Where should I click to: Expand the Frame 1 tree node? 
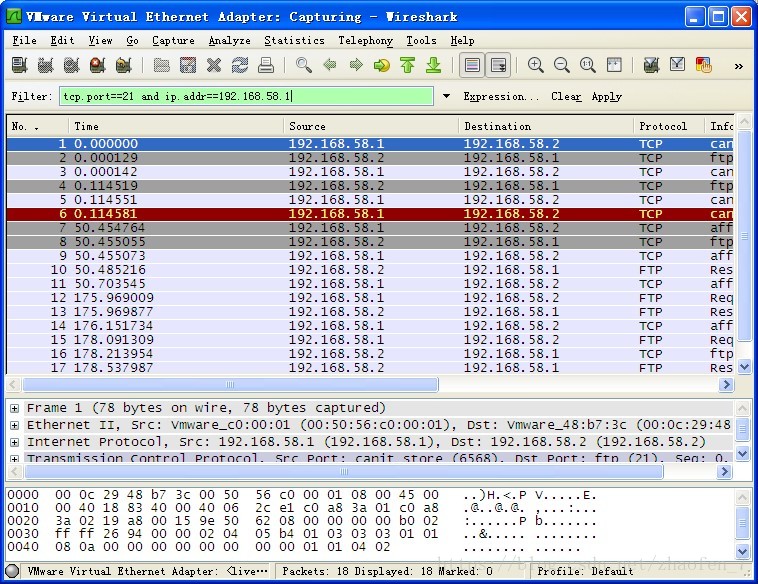click(x=15, y=409)
